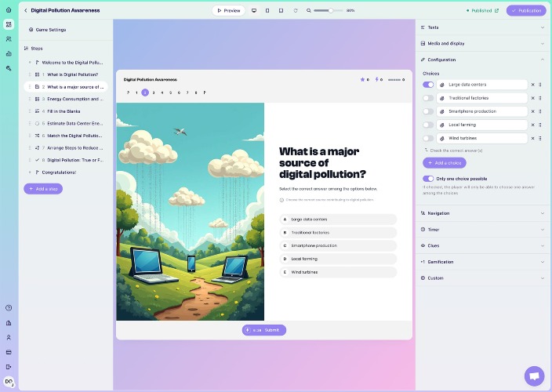Toggle Traditional factories as correct answer
The width and height of the screenshot is (552, 392).
[x=428, y=98]
